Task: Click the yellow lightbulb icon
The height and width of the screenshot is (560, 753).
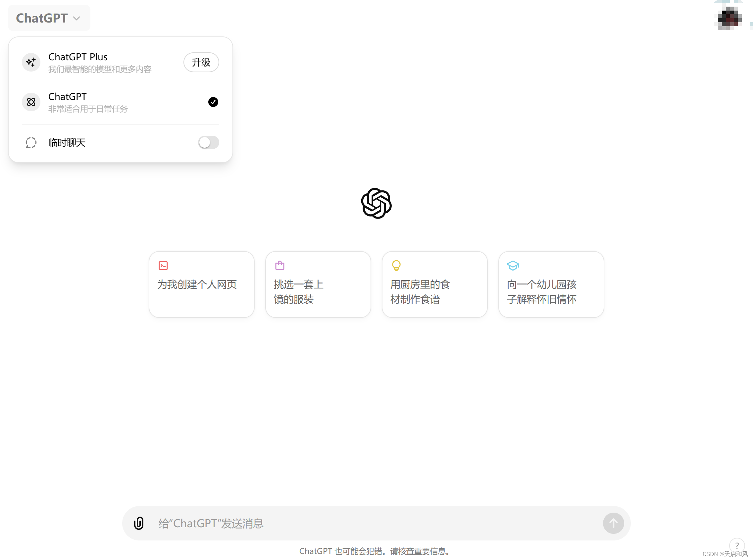Action: pyautogui.click(x=396, y=265)
